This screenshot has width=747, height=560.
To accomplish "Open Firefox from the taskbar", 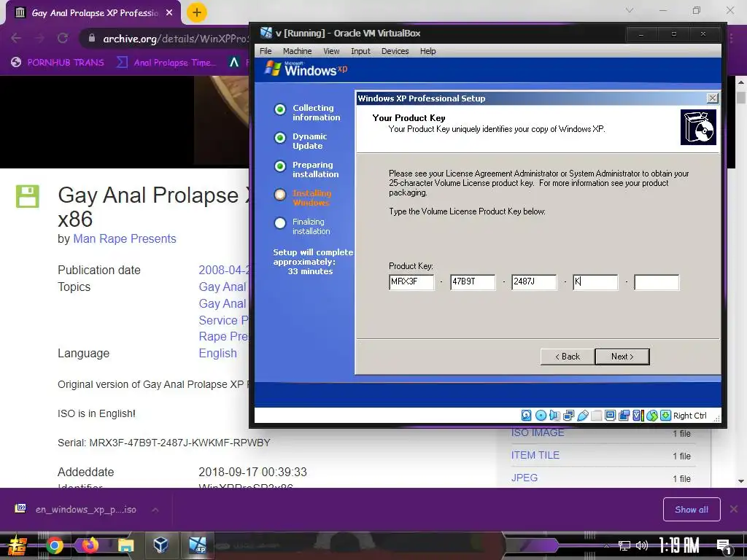I will [x=90, y=545].
